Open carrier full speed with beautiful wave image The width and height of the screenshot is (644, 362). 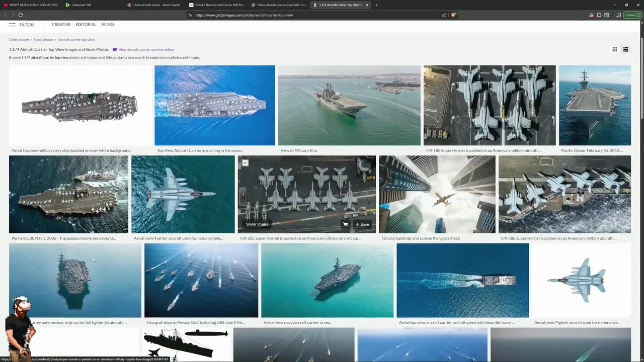click(x=462, y=281)
